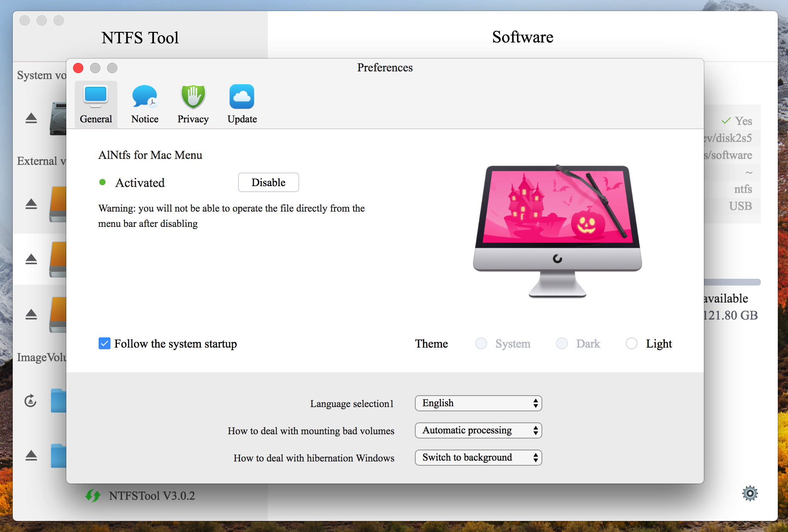Screen dimensions: 788x532
Task: Choose the Light theme radio button
Action: click(632, 343)
